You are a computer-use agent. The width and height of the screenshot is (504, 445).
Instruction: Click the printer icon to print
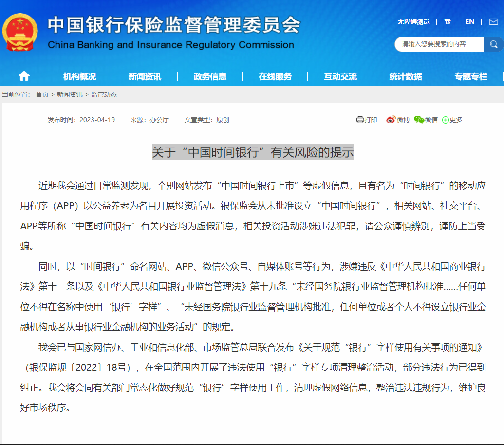point(360,120)
